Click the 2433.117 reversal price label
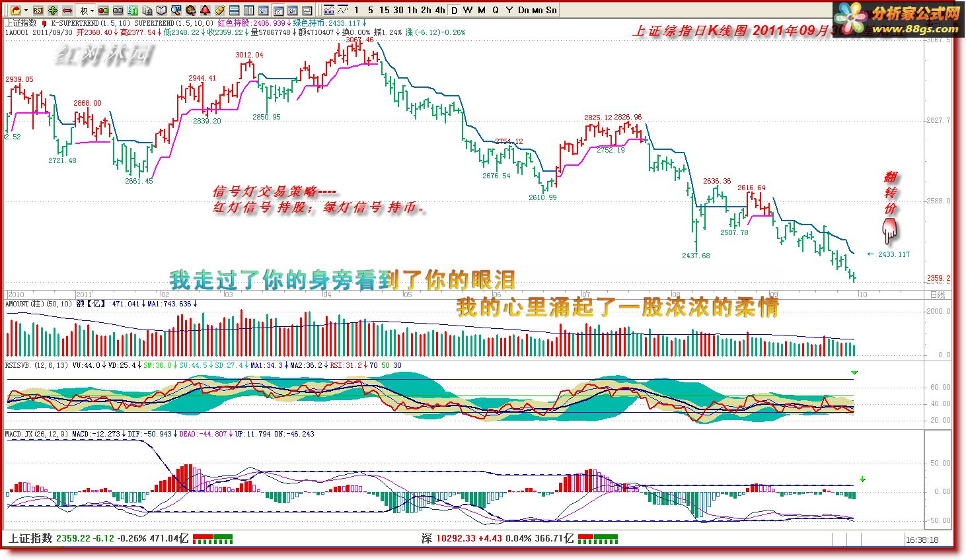Viewport: 966px width, 560px height. [x=894, y=254]
